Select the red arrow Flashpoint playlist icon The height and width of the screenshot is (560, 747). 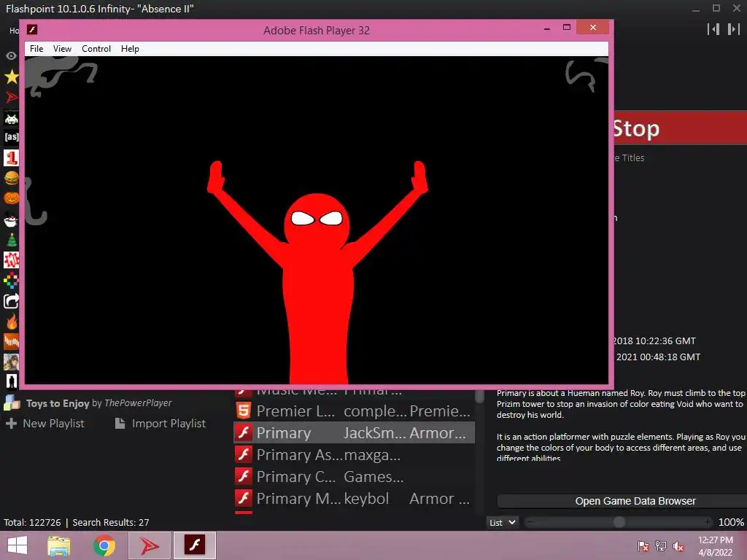pyautogui.click(x=12, y=97)
